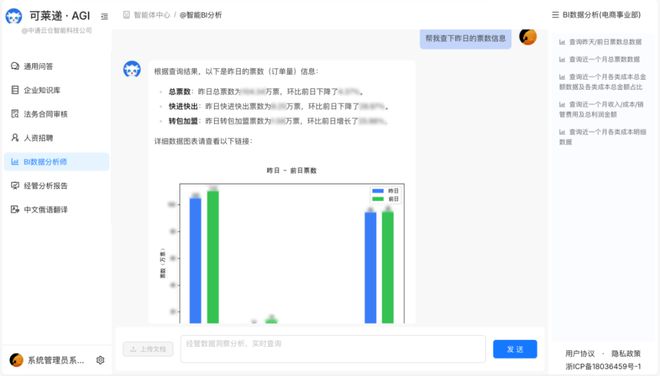Click the 昨日 - 前日票数 chart title
The width and height of the screenshot is (660, 376).
(292, 171)
